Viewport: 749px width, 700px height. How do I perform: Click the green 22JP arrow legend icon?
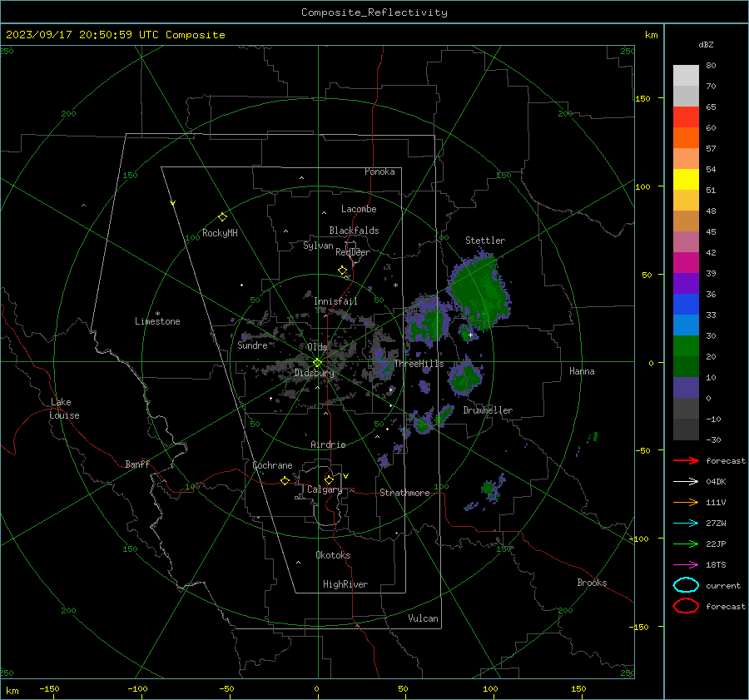pos(686,544)
